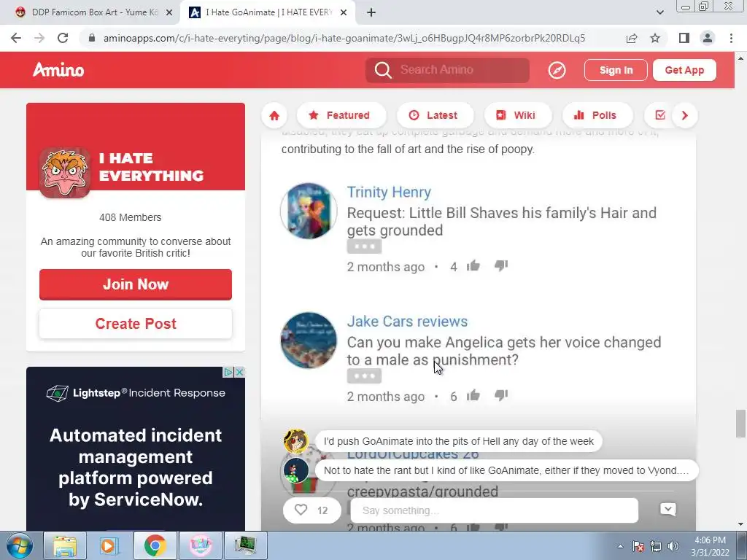
Task: Click the Chrome taskbar icon
Action: 155,545
